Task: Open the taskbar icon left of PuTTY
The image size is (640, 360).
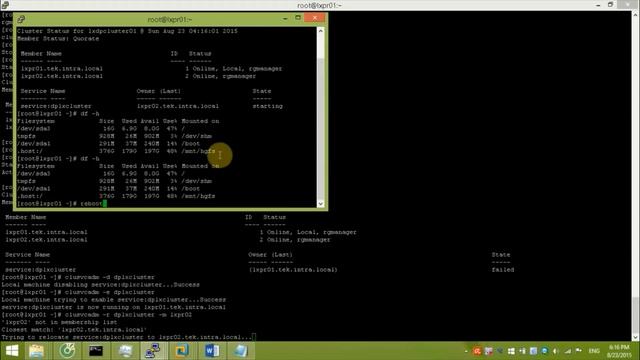Action: tap(125, 351)
